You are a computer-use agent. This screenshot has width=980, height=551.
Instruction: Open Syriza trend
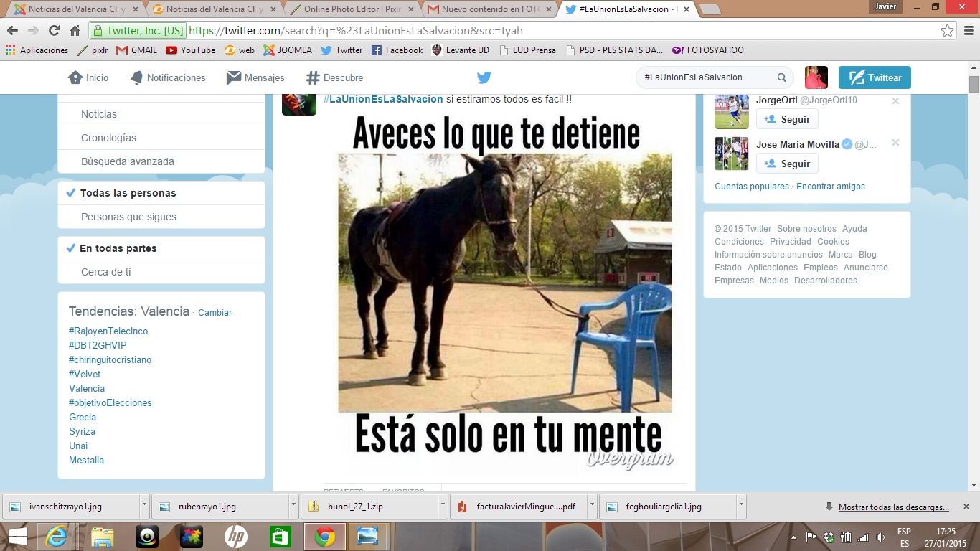coord(82,432)
